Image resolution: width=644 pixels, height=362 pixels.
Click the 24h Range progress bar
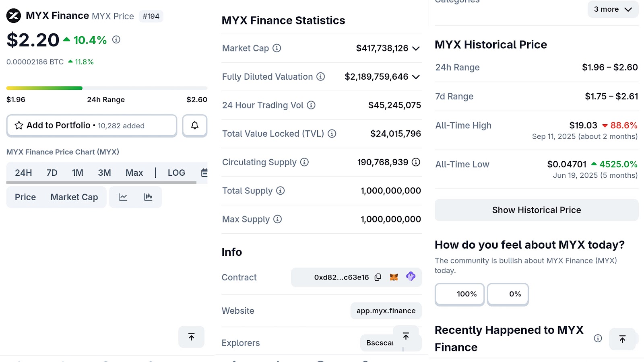point(106,88)
